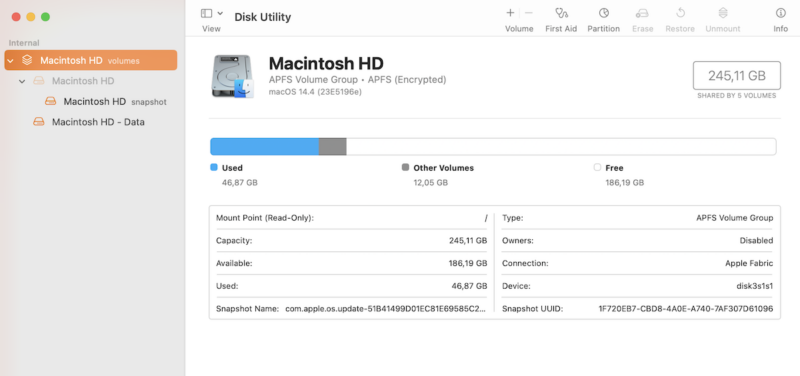The width and height of the screenshot is (800, 376).
Task: Open the View sidebar icon
Action: click(x=206, y=13)
